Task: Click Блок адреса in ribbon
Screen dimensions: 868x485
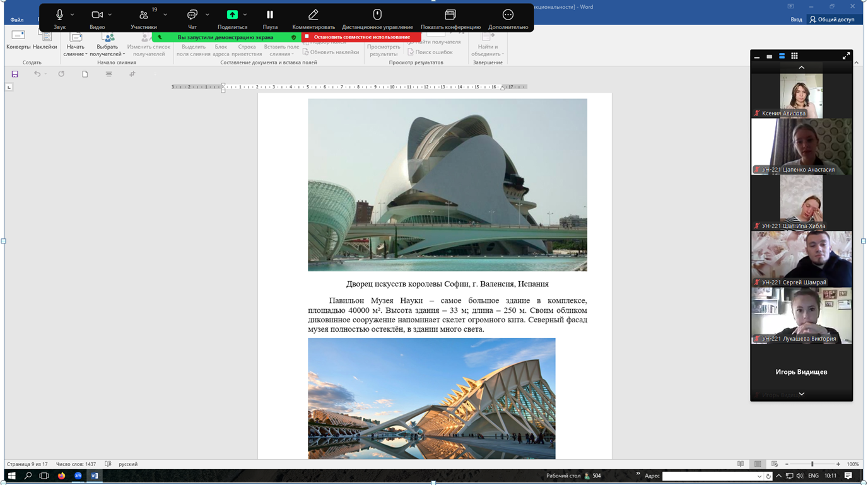Action: (x=221, y=50)
